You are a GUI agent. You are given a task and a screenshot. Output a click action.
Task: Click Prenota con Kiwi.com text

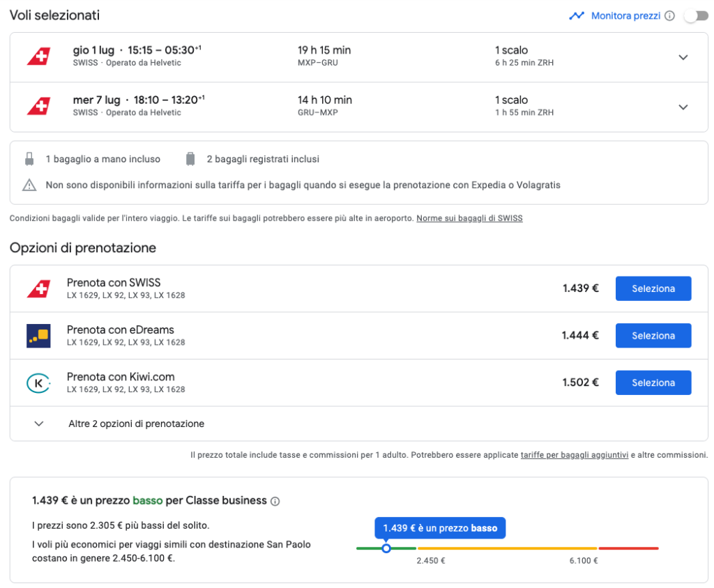tap(121, 377)
